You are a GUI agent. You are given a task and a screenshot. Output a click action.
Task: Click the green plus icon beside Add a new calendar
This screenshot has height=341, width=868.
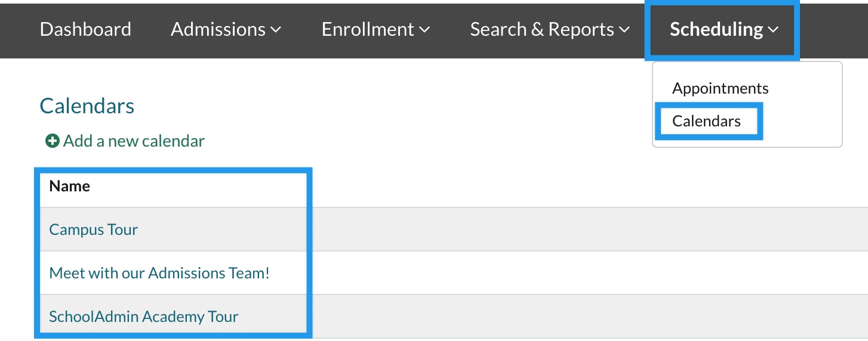(x=53, y=141)
